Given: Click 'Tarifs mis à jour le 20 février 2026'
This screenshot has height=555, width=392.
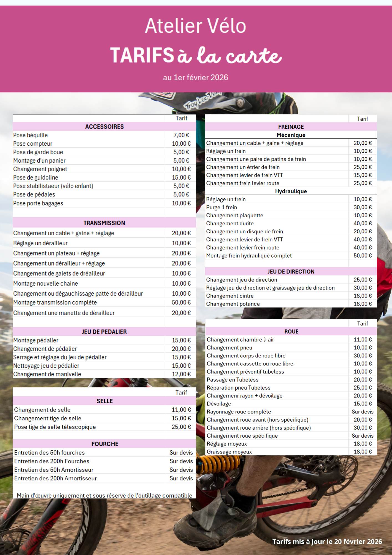Looking at the screenshot, I should pyautogui.click(x=327, y=541).
